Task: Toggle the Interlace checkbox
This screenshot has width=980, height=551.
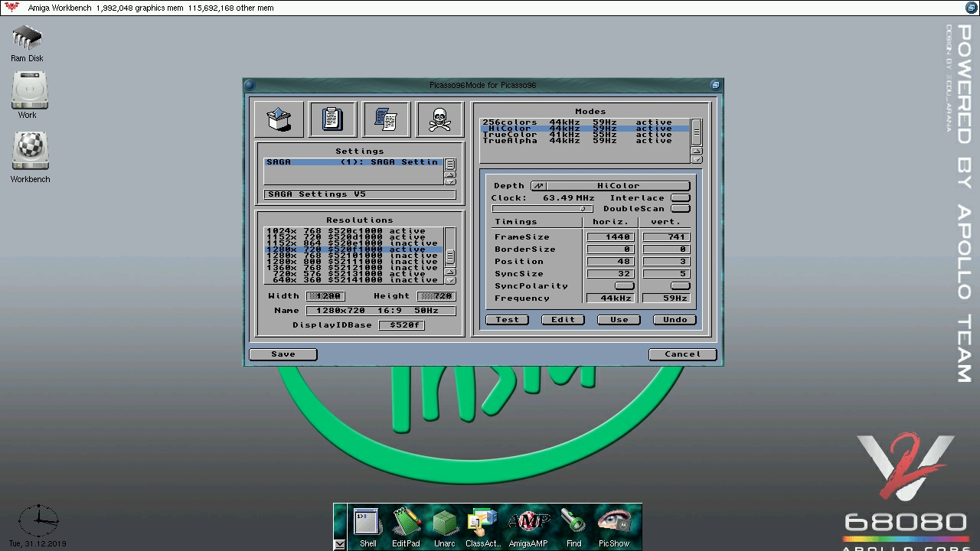Action: (x=680, y=198)
